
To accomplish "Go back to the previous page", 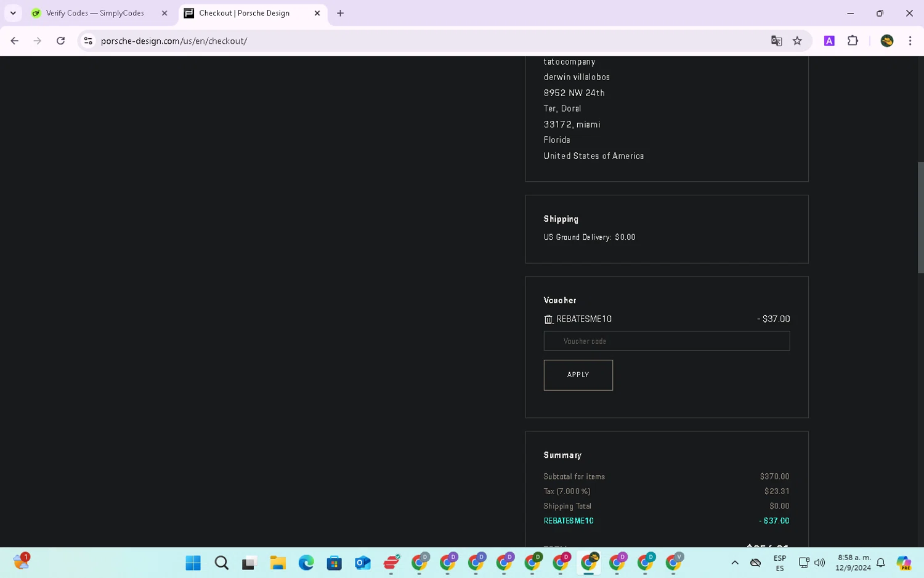I will (15, 41).
